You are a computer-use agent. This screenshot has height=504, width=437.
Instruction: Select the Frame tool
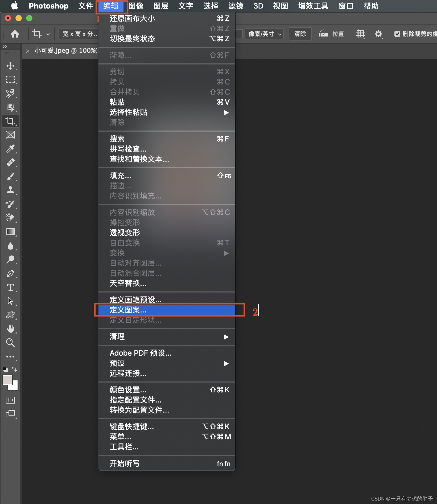click(x=10, y=135)
